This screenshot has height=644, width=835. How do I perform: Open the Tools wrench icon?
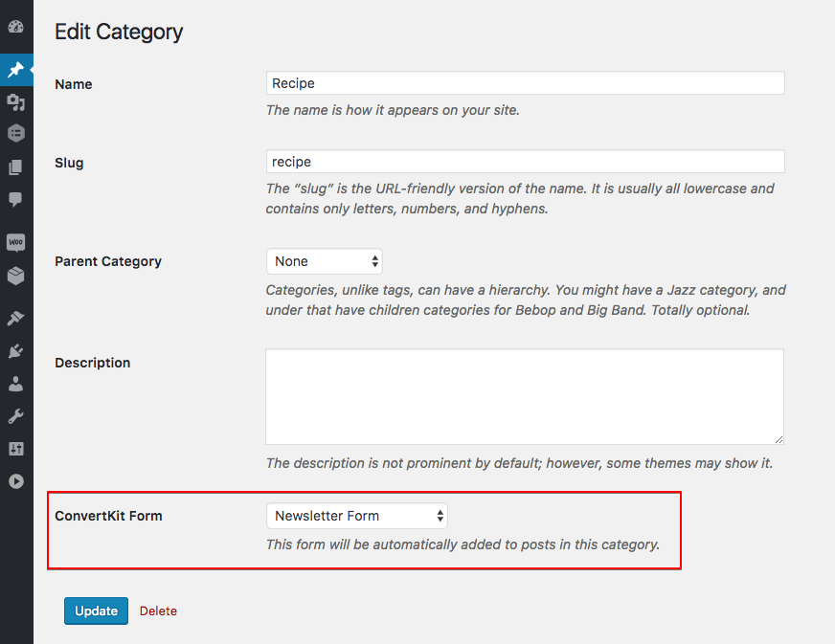tap(15, 414)
